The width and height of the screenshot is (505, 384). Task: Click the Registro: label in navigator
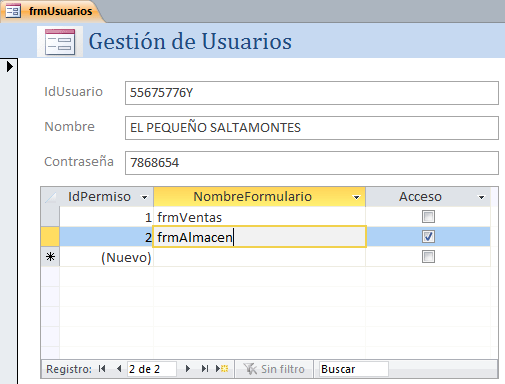point(69,369)
